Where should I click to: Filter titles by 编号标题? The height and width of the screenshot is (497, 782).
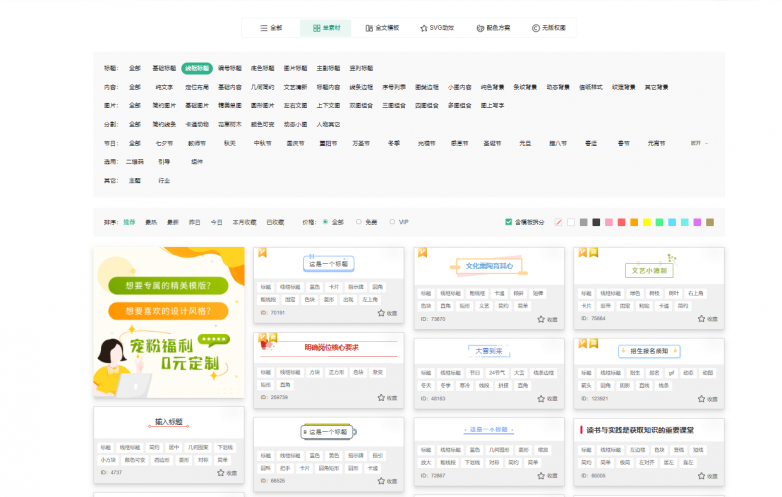coord(229,68)
